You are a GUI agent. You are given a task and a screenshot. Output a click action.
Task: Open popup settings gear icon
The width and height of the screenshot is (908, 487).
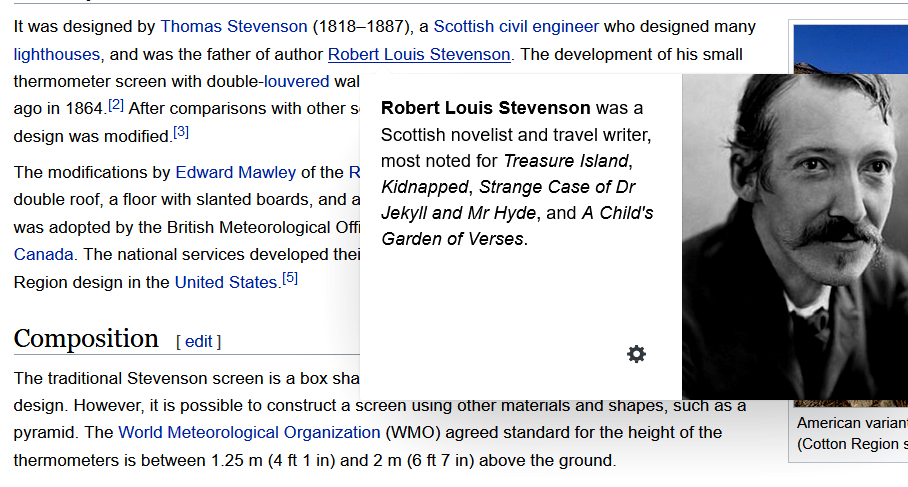tap(636, 354)
